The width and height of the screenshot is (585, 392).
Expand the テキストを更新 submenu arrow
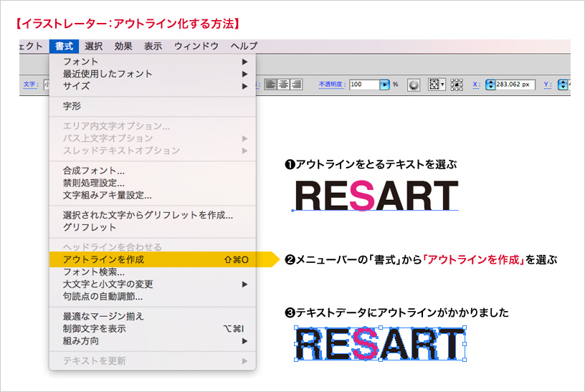(x=244, y=360)
